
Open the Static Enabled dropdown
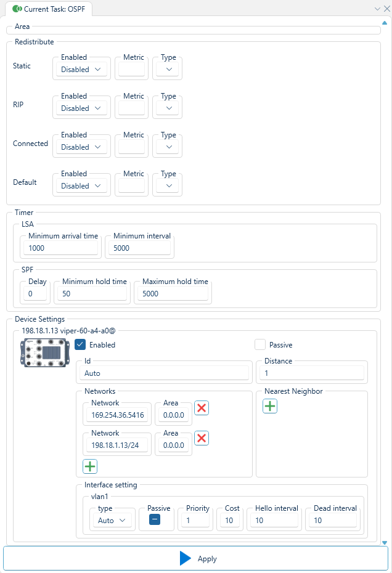[x=81, y=70]
